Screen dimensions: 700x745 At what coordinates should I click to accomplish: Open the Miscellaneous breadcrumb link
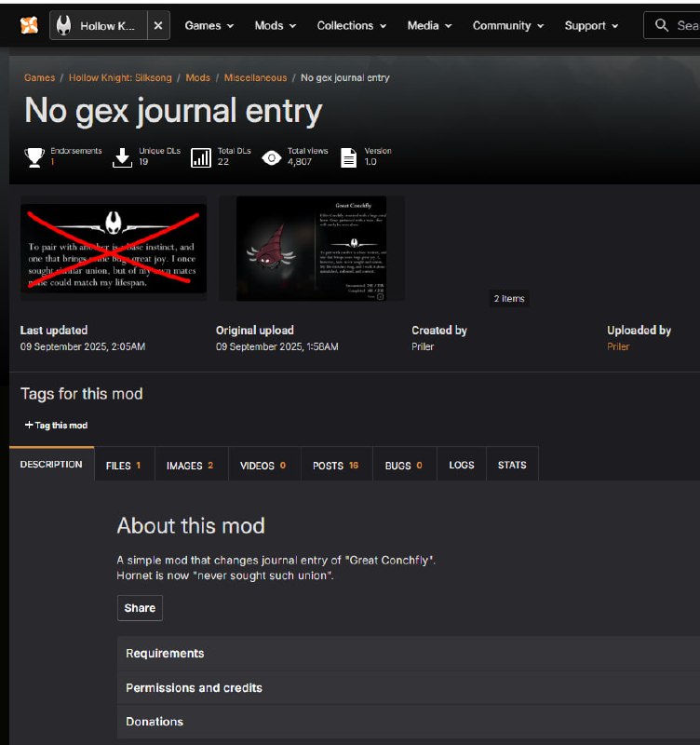pos(254,78)
